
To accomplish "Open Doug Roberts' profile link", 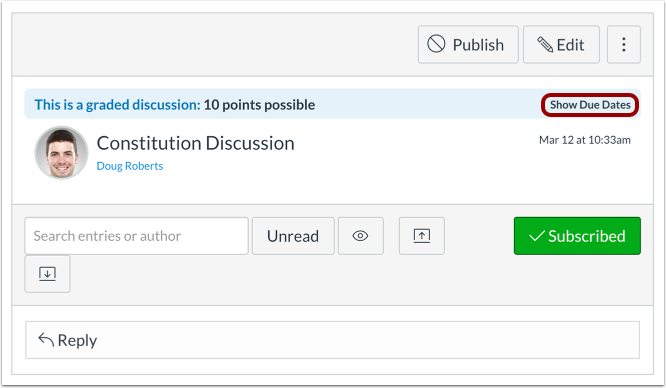I will pyautogui.click(x=130, y=166).
